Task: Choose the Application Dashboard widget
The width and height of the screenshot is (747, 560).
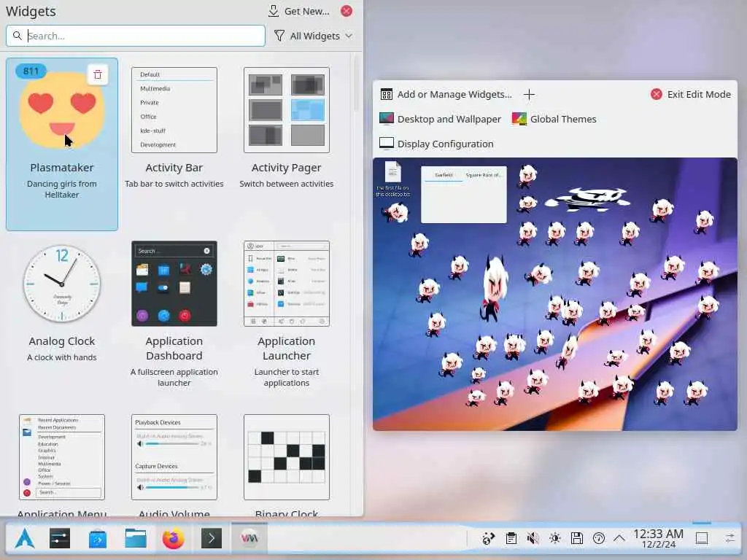Action: [x=174, y=284]
